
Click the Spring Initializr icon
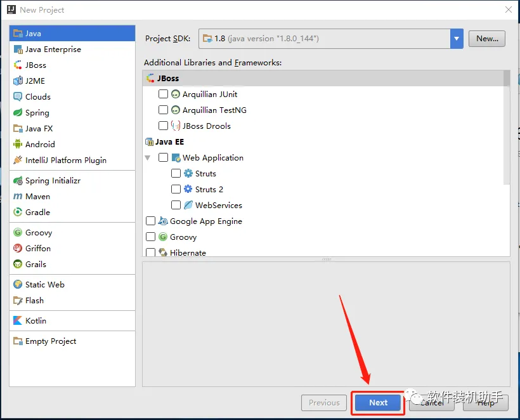pos(18,181)
